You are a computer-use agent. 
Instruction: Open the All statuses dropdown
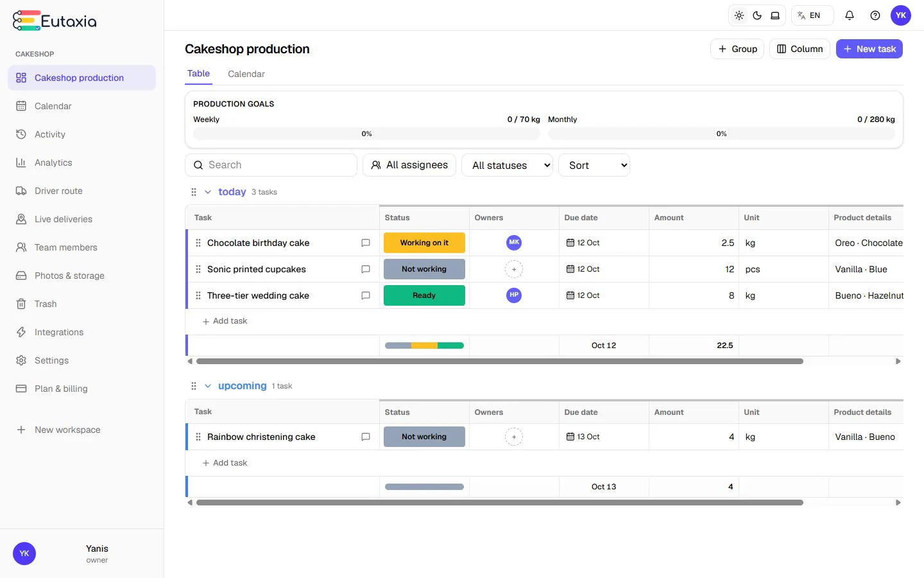507,165
